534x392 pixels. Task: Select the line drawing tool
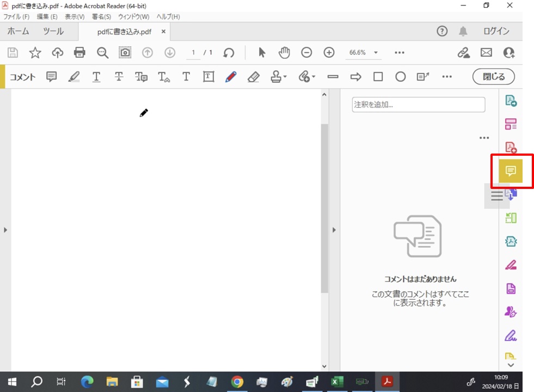tap(333, 77)
